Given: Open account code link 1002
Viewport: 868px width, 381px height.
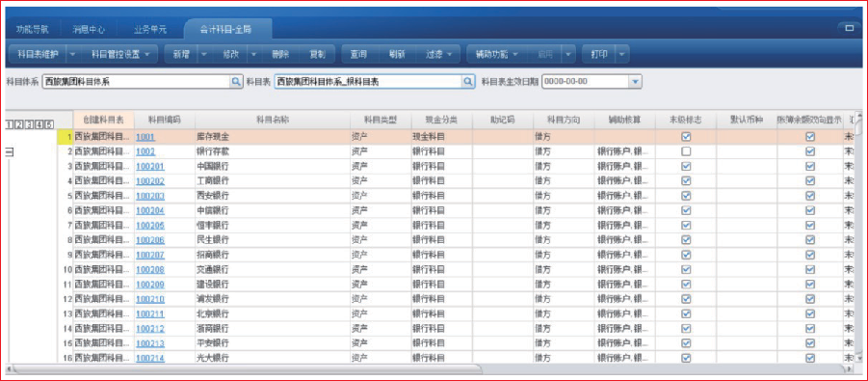Looking at the screenshot, I should pyautogui.click(x=145, y=151).
